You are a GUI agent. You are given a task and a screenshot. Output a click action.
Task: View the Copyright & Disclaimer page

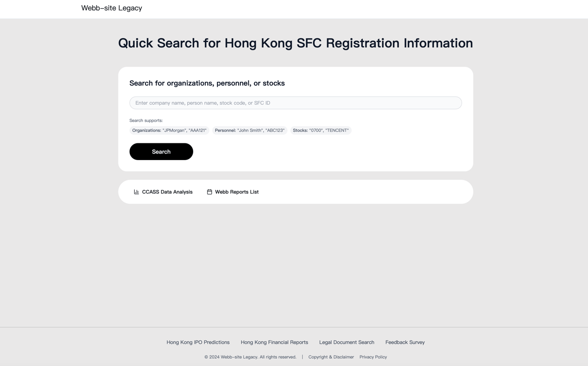pos(331,357)
